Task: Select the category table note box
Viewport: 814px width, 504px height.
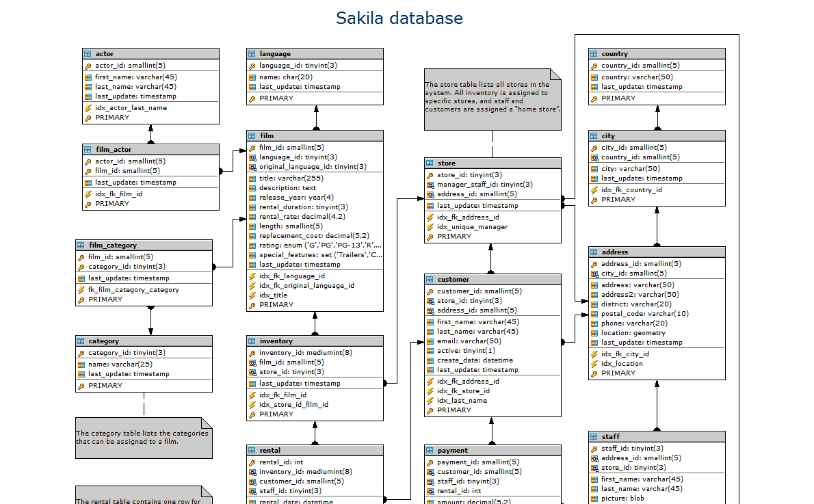Action: 143,438
